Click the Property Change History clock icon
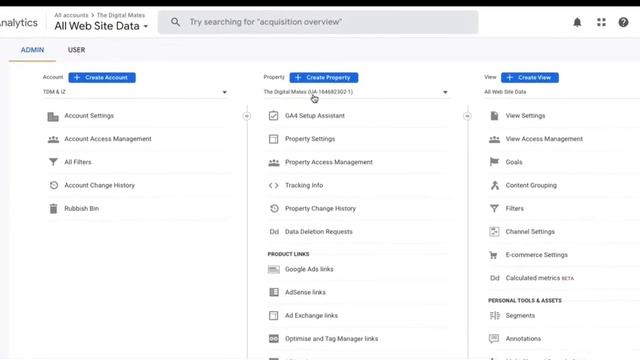The width and height of the screenshot is (640, 360). click(274, 209)
